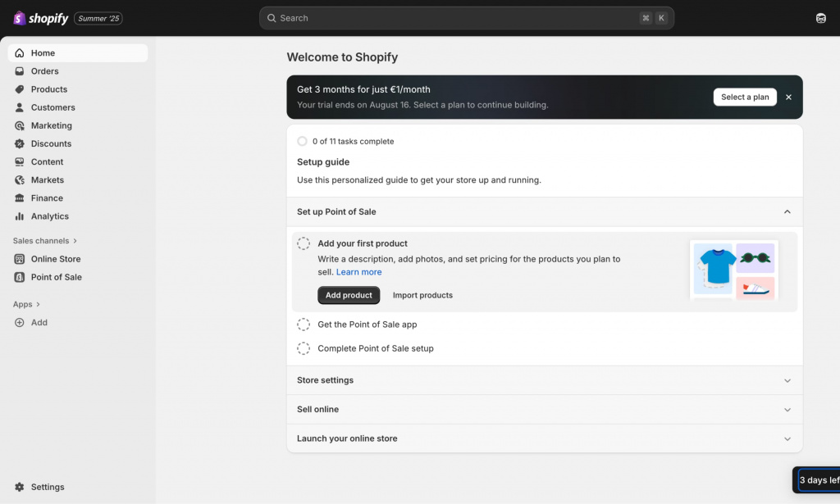Expand the 'Launch your online store' section

[x=787, y=438]
